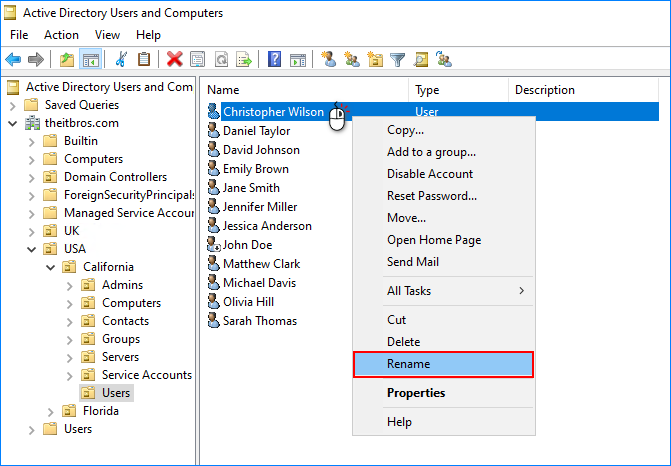
Task: Click the Back arrow toolbar icon
Action: (13, 59)
